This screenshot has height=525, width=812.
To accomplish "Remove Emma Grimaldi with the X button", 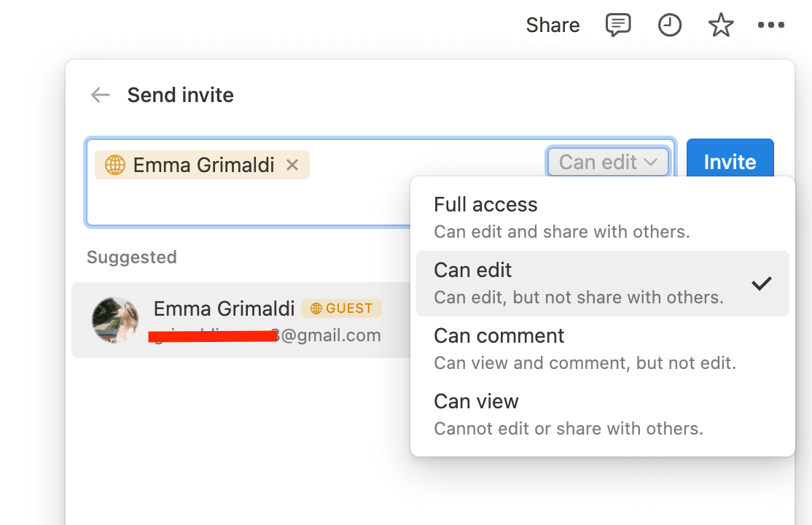I will (x=292, y=165).
